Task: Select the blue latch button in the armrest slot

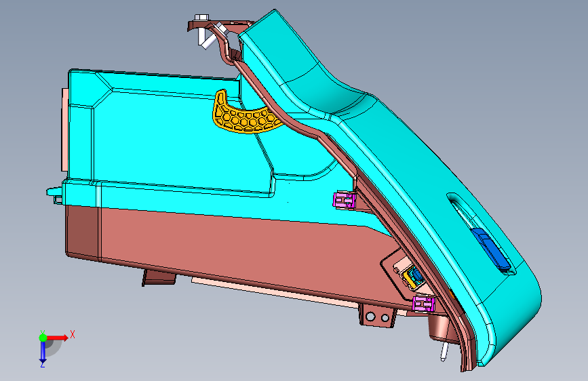Action: [x=491, y=249]
